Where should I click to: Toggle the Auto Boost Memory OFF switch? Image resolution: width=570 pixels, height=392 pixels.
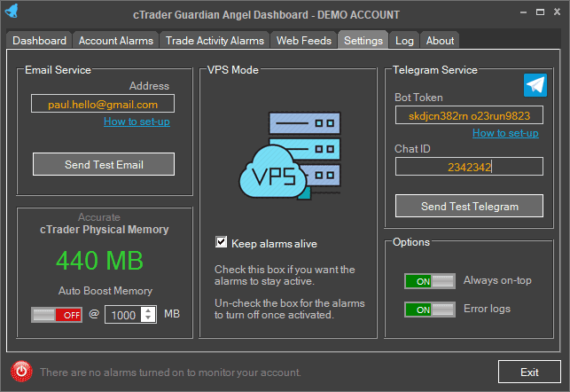coord(57,315)
